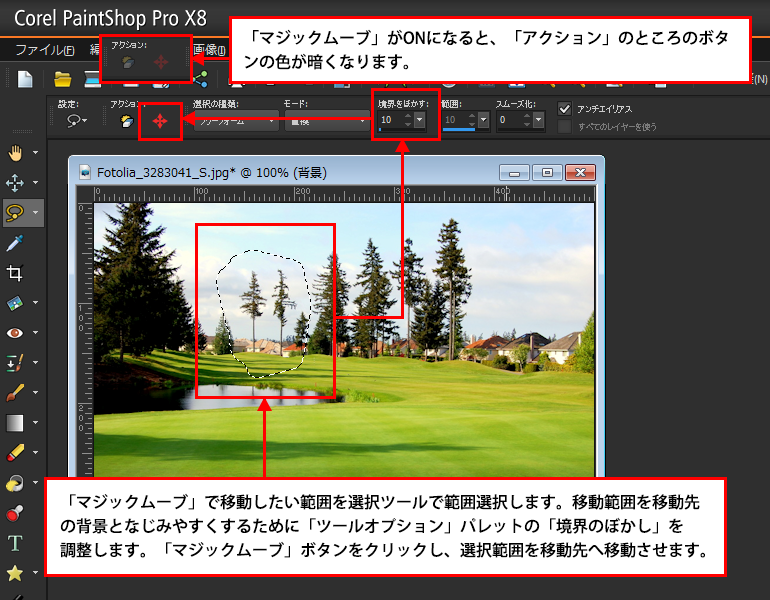This screenshot has width=770, height=600.
Task: Expand the Paint Brush tool flyout arrow
Action: point(35,393)
